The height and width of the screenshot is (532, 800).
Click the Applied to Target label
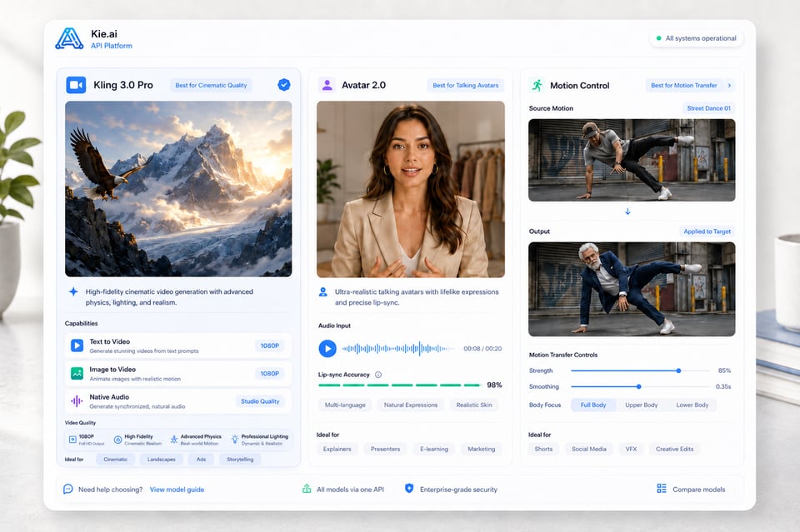pyautogui.click(x=707, y=231)
